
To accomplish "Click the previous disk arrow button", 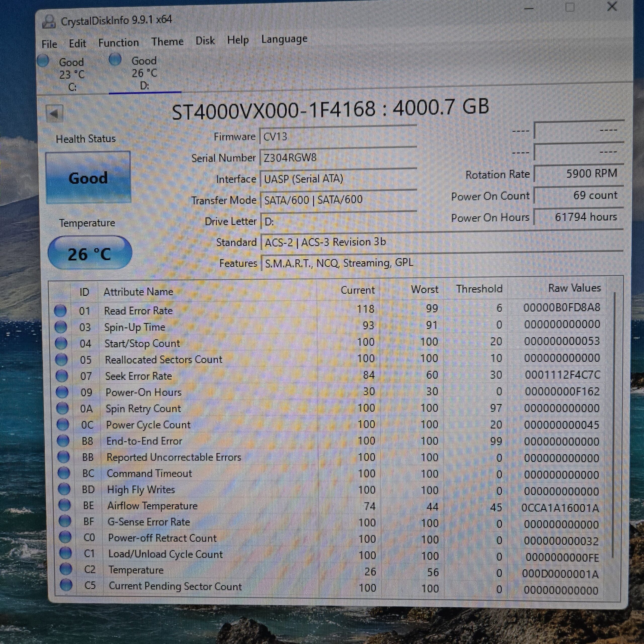I will [x=54, y=114].
